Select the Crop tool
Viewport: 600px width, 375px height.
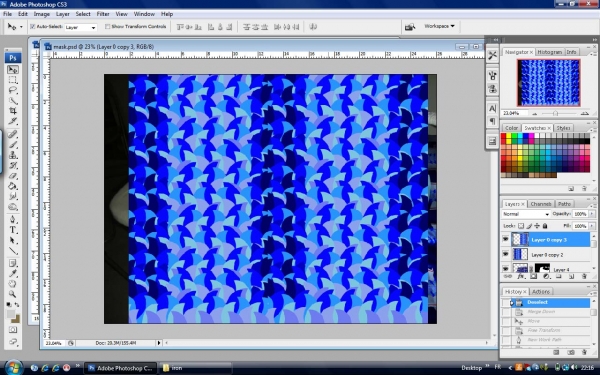click(13, 111)
